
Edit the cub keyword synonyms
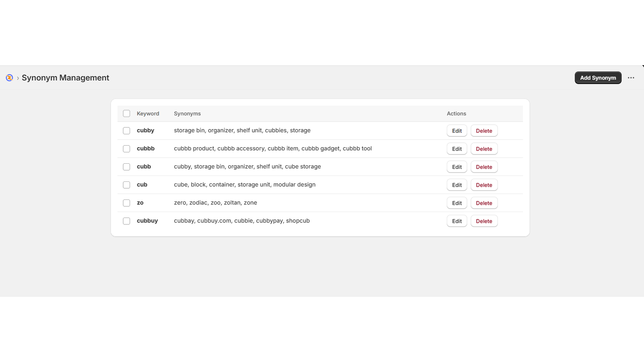tap(457, 185)
